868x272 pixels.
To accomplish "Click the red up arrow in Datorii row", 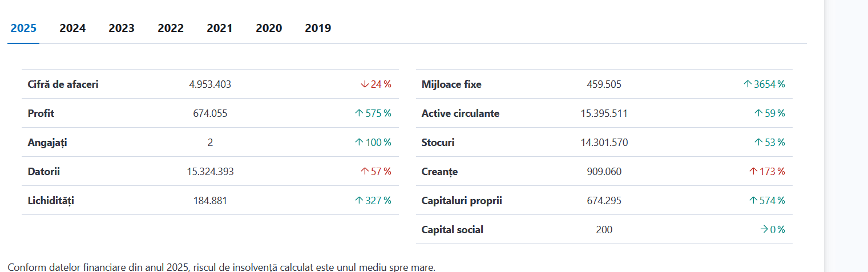I will coord(365,172).
